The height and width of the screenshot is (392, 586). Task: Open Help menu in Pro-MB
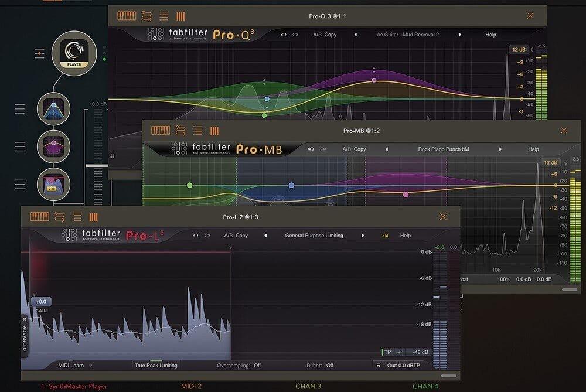coord(533,149)
